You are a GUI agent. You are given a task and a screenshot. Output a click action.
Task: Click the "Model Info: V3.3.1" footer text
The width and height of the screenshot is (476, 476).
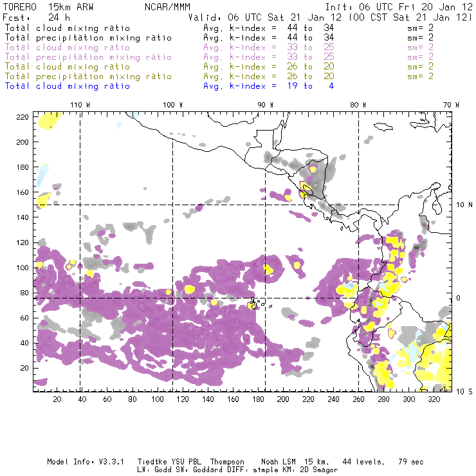pyautogui.click(x=86, y=462)
